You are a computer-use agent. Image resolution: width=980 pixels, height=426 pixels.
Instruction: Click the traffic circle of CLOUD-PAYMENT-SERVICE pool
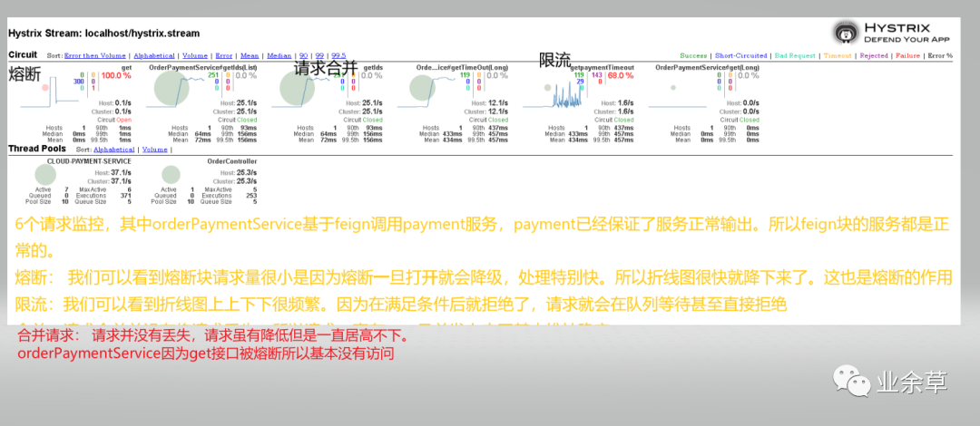tap(45, 175)
